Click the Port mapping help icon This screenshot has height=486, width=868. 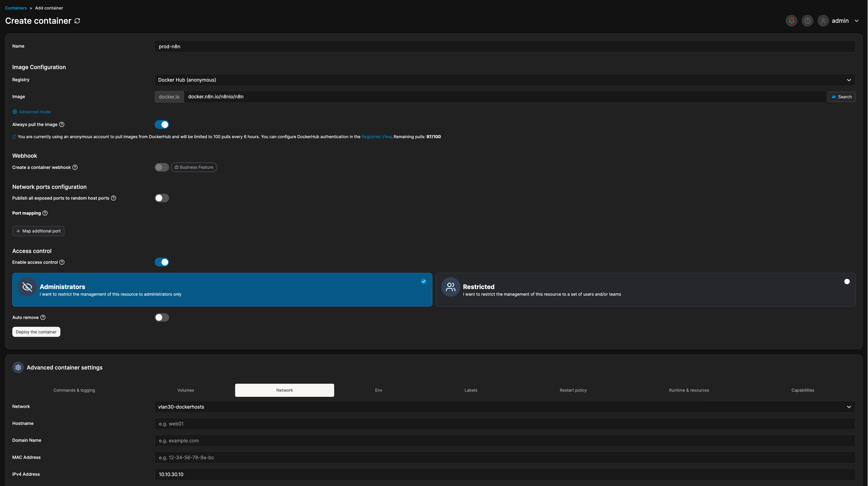click(x=45, y=213)
